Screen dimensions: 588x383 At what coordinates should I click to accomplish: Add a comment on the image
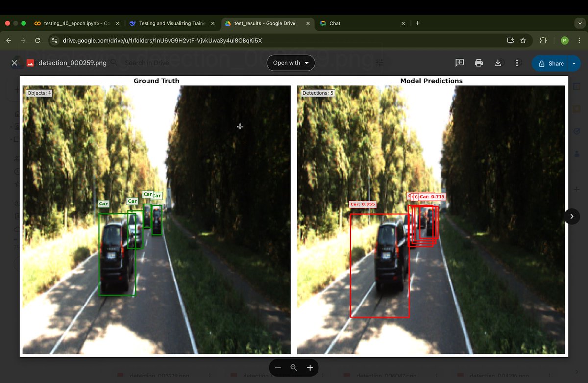459,63
